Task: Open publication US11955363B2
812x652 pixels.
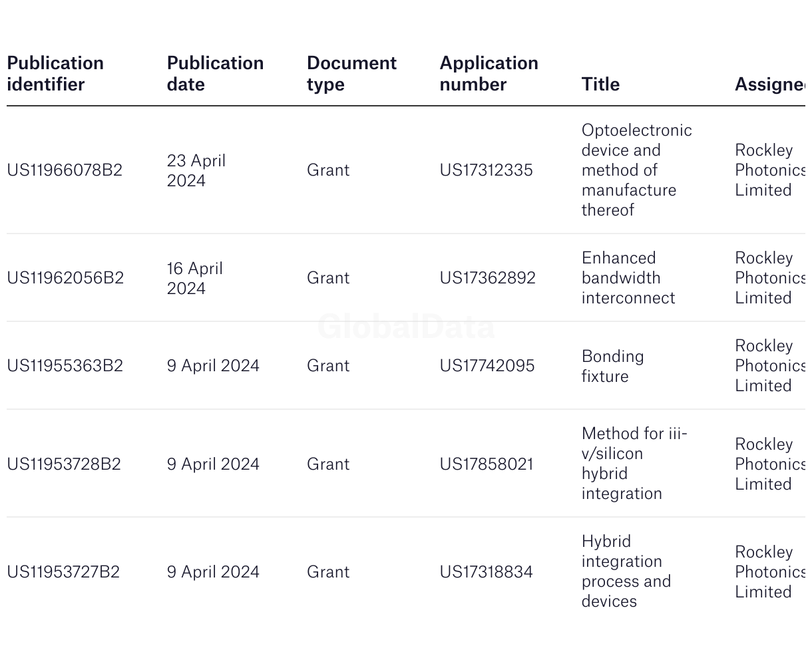Action: (x=65, y=366)
